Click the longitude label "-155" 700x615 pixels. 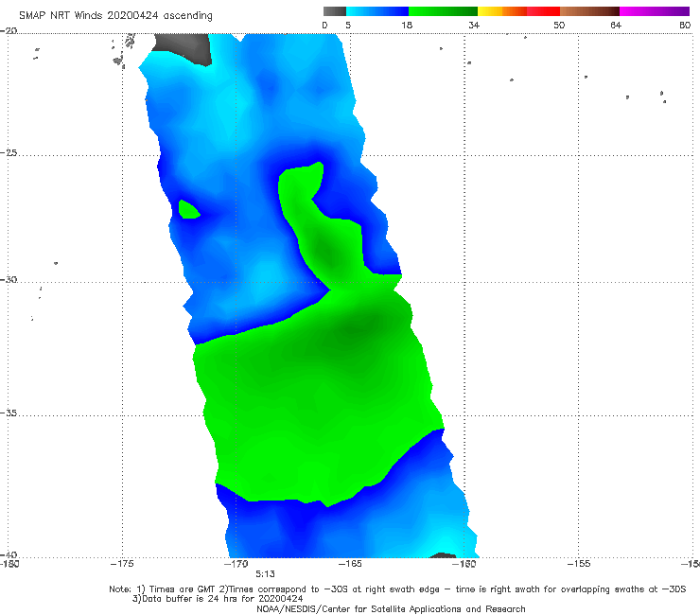579,564
